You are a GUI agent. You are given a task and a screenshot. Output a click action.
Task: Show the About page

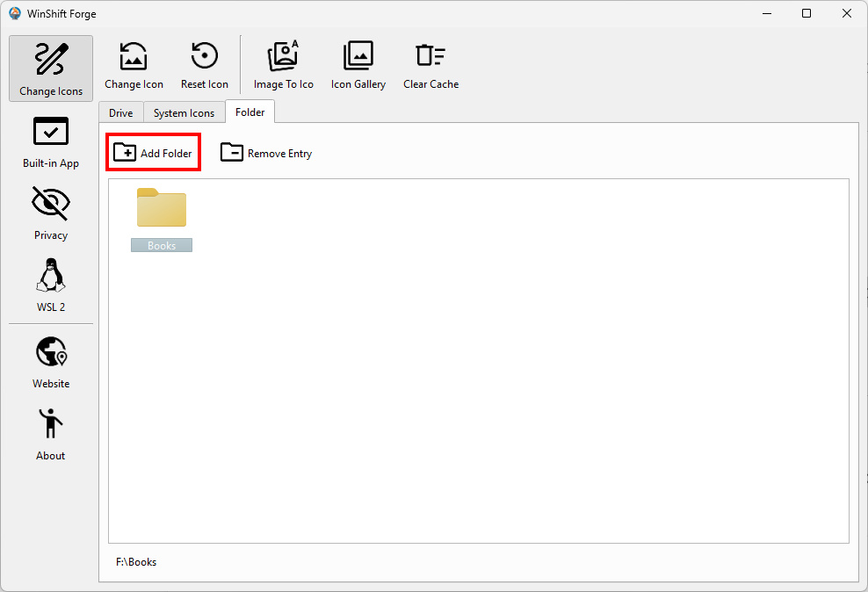click(x=51, y=434)
